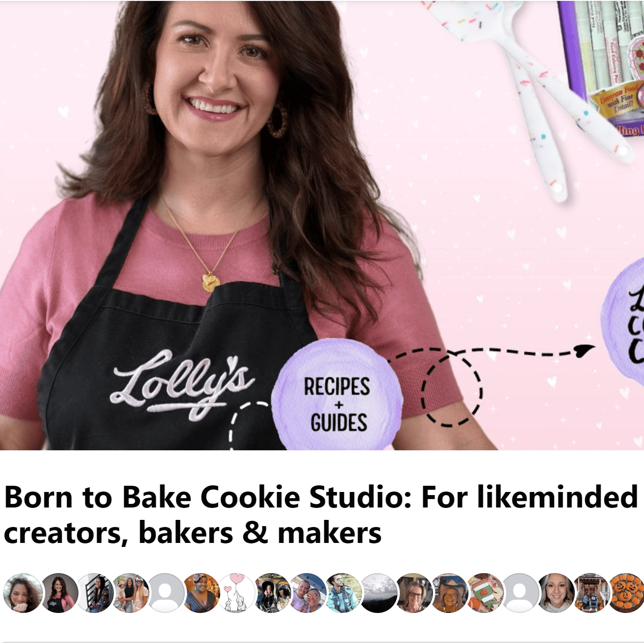
Task: Open the pumpkin cup illustration avatar
Action: [484, 593]
